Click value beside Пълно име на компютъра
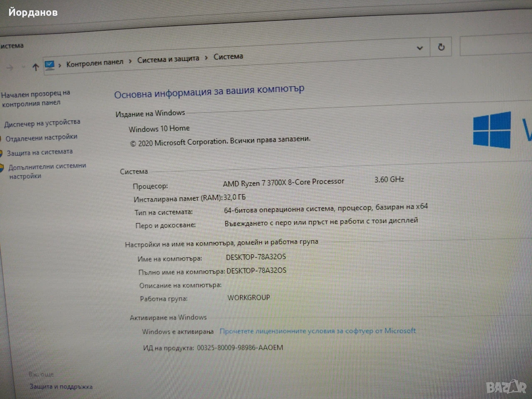This screenshot has height=399, width=532. pos(256,271)
